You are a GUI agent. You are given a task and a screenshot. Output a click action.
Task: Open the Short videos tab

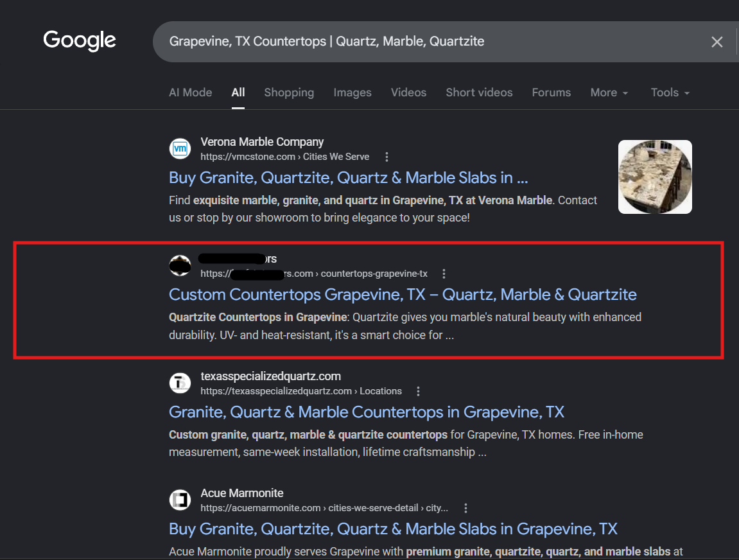pyautogui.click(x=479, y=92)
